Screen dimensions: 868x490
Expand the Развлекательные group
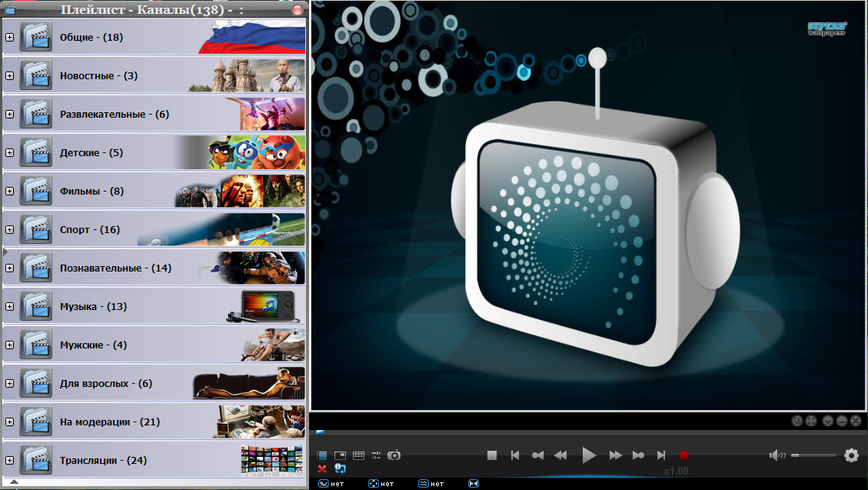[x=9, y=114]
